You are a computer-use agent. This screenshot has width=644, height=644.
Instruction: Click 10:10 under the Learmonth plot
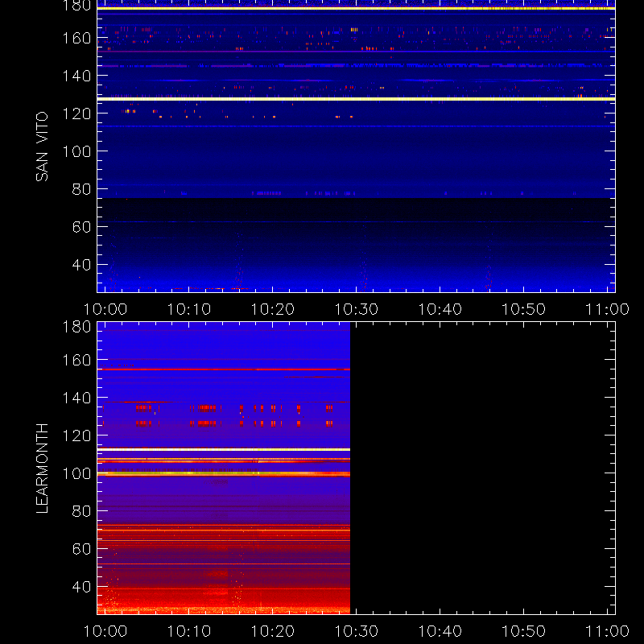(x=189, y=631)
